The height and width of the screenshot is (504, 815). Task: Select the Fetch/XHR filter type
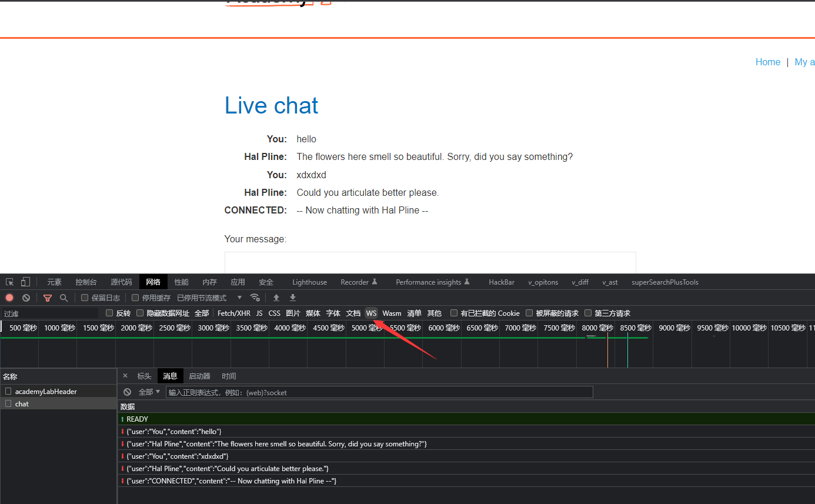click(x=233, y=313)
